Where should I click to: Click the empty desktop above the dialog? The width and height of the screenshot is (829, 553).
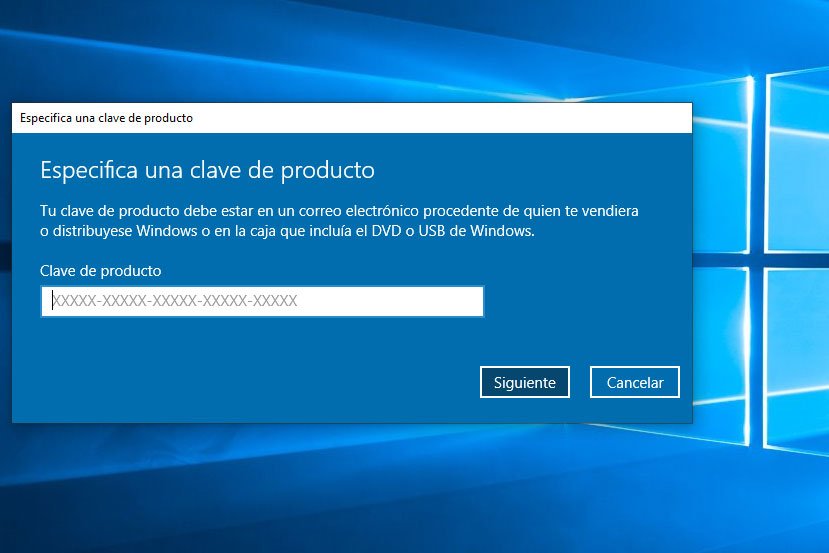(x=300, y=50)
